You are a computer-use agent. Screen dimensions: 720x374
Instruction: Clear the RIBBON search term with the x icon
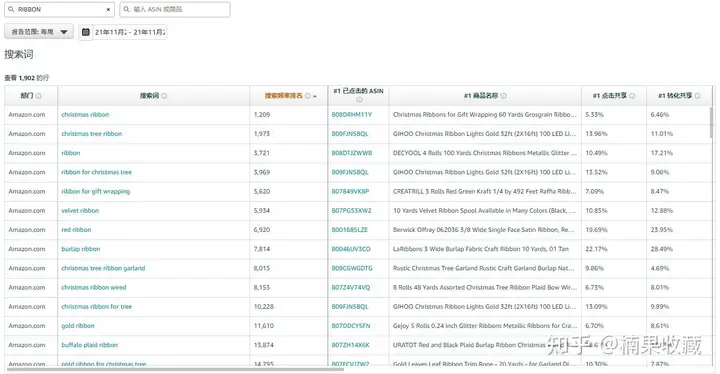(x=108, y=10)
